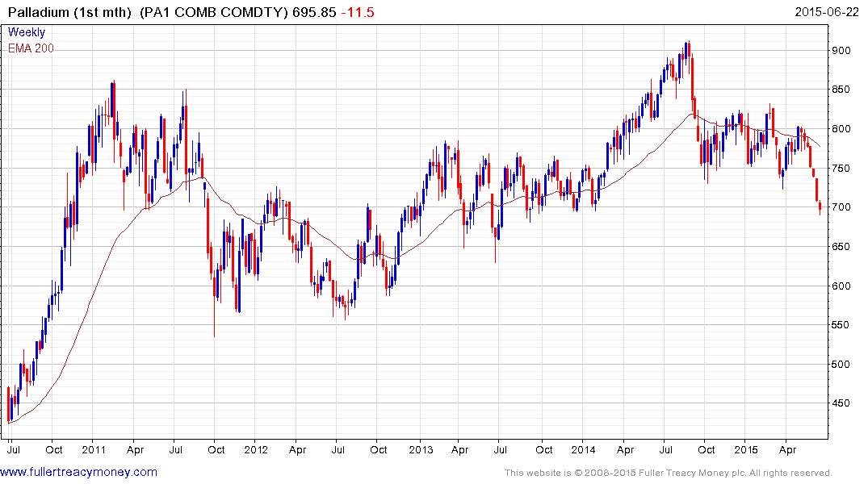
Task: Click the 850 price axis label
Action: click(x=841, y=90)
